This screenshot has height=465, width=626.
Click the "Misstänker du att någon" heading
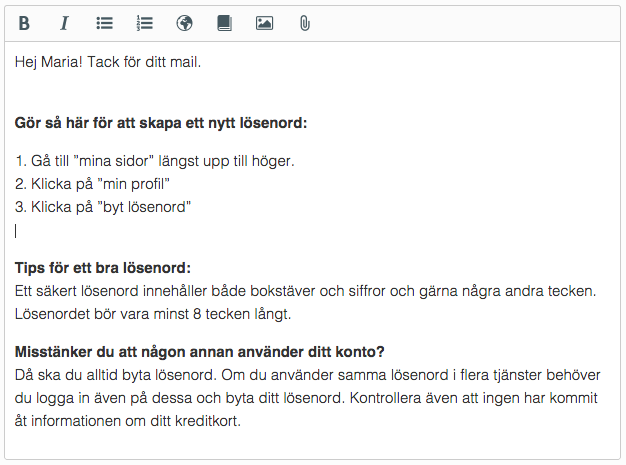pos(200,352)
